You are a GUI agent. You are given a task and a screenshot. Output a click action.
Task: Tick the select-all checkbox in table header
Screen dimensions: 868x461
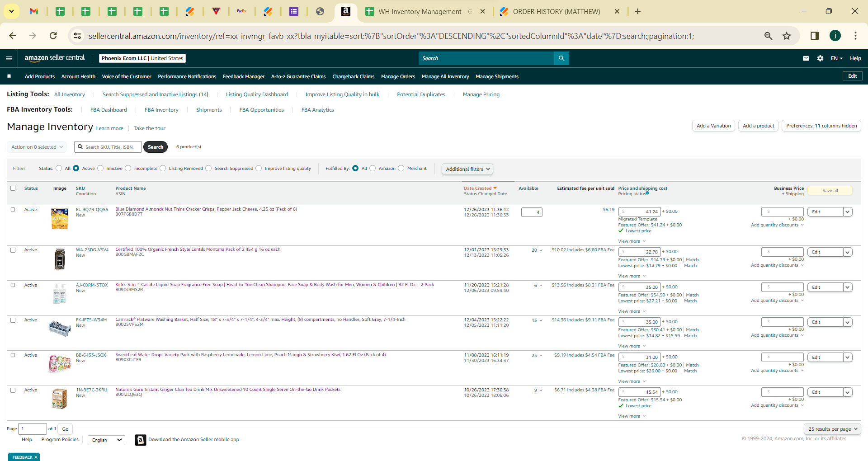(x=13, y=188)
